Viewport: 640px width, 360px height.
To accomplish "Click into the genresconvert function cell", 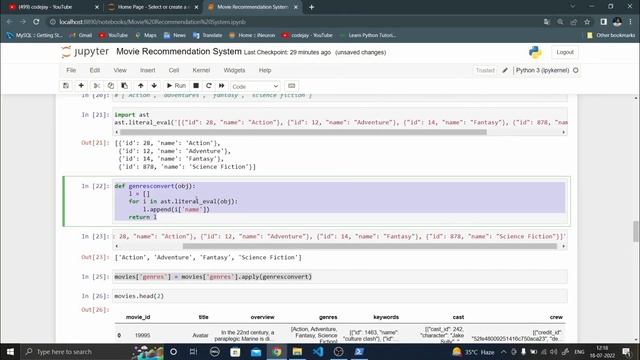I will pos(340,202).
